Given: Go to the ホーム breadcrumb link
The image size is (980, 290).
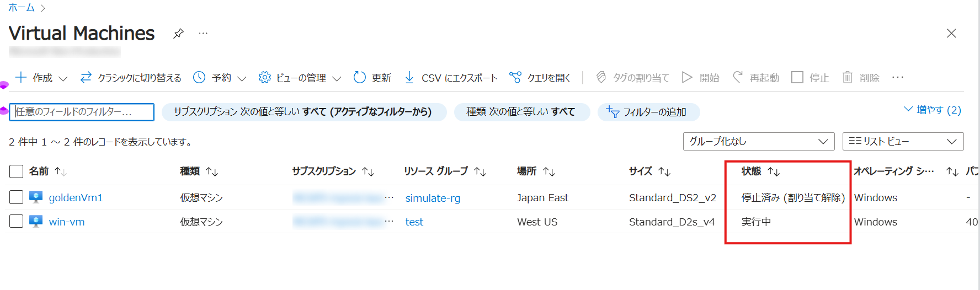Looking at the screenshot, I should (x=22, y=8).
